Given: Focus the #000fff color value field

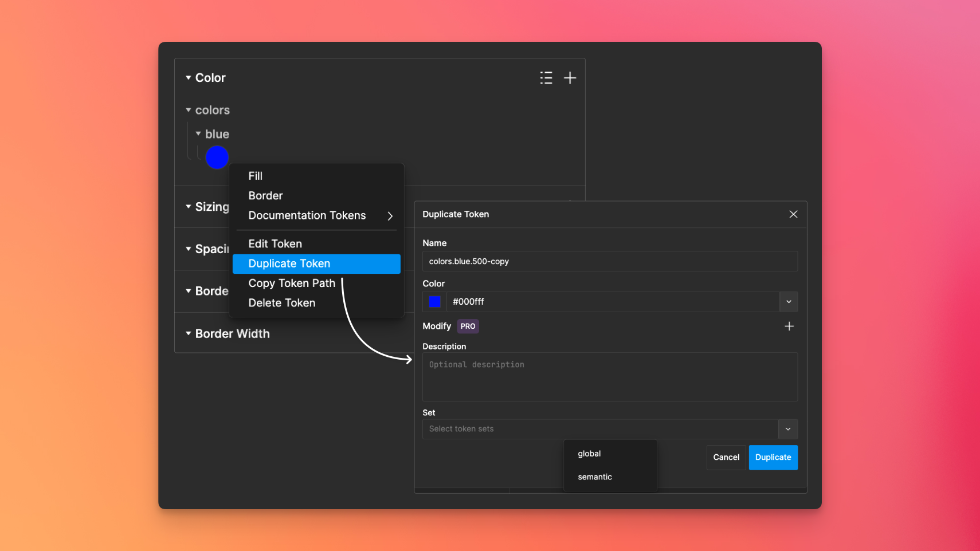Looking at the screenshot, I should click(x=613, y=302).
